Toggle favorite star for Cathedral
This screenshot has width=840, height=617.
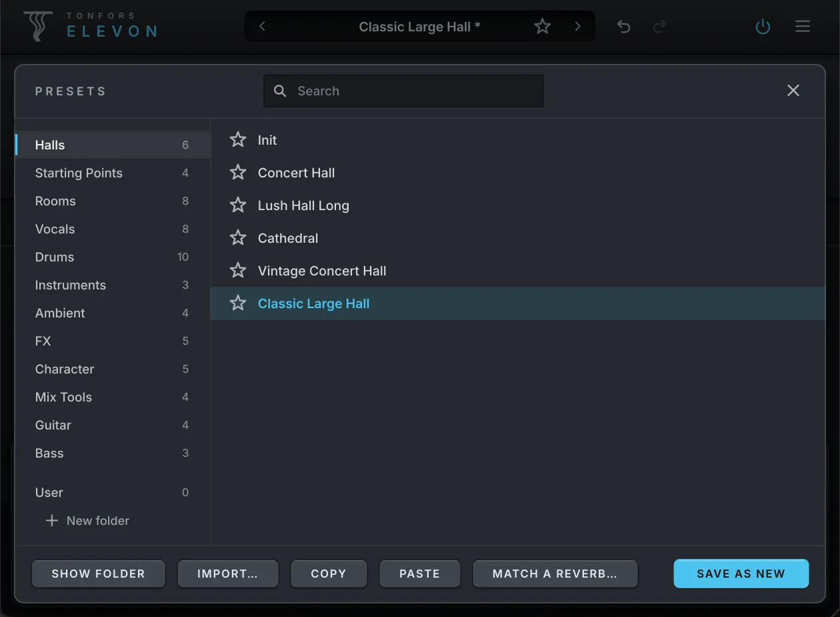238,238
